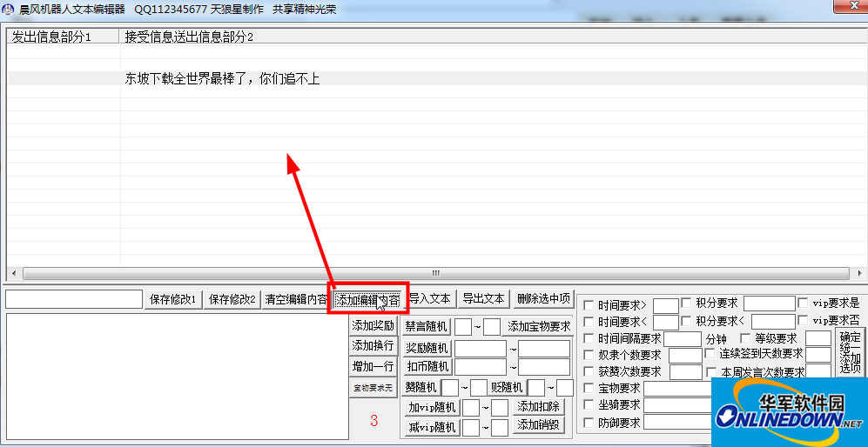
Task: Focus the 时间要求> value field
Action: point(666,305)
